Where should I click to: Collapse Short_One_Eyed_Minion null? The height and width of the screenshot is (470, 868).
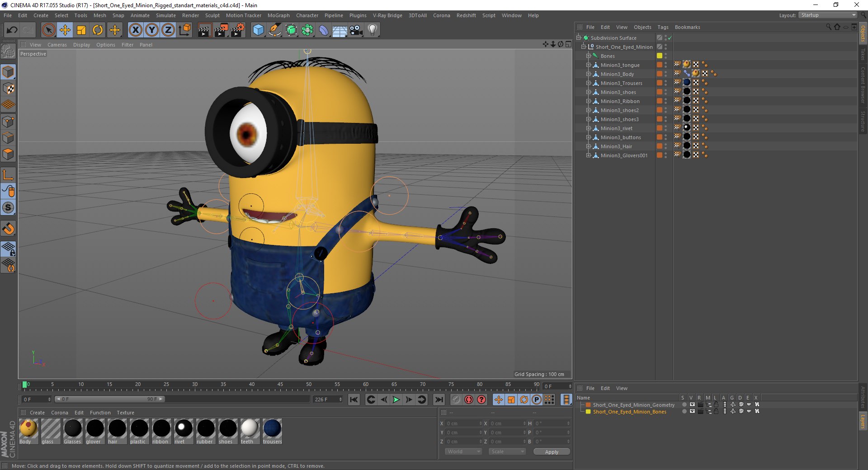click(x=584, y=47)
